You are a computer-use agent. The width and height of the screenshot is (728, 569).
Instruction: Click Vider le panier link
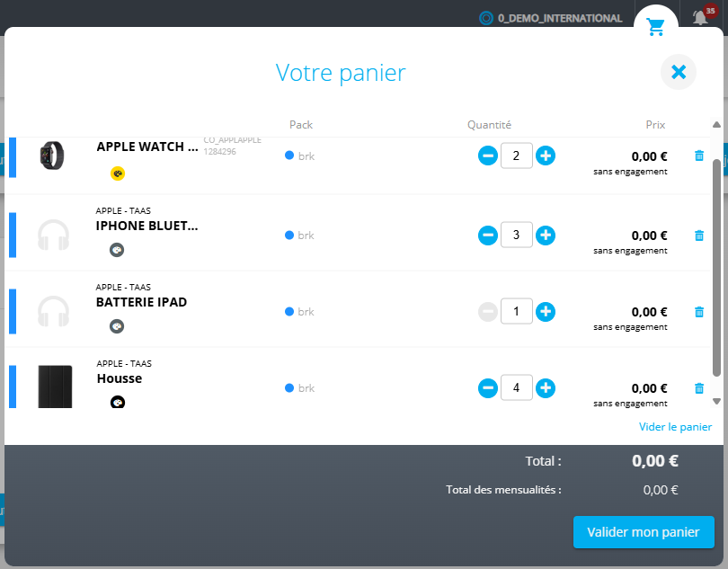tap(675, 427)
